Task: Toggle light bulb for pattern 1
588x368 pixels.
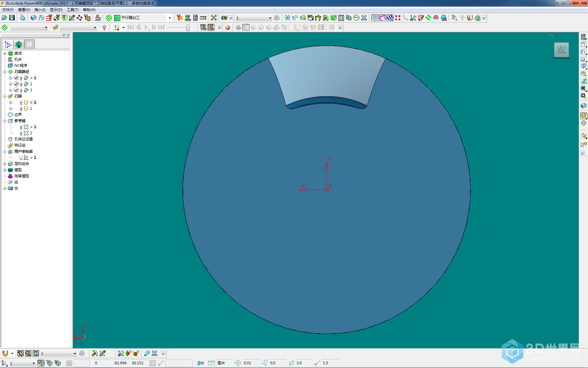Action: 21,127
